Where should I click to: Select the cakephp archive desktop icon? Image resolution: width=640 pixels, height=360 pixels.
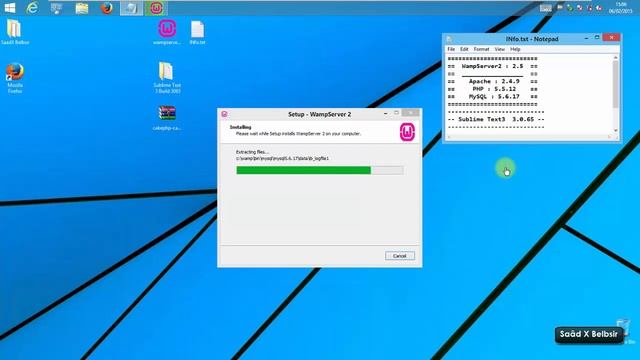coord(167,118)
